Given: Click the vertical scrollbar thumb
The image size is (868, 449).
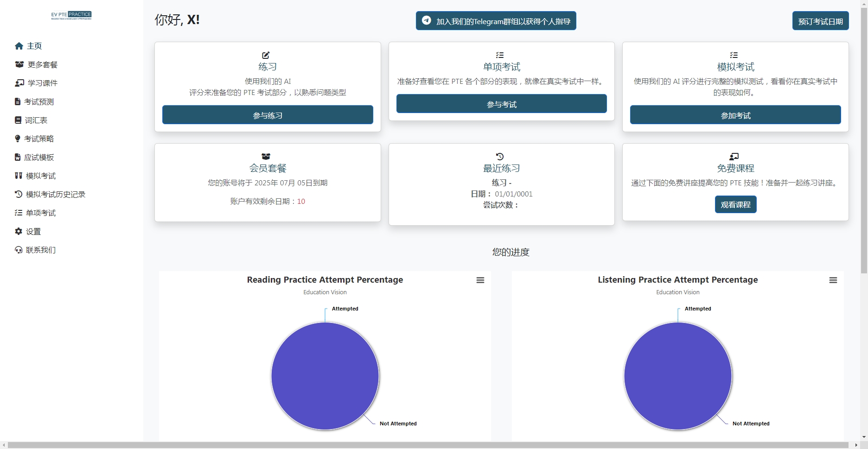Looking at the screenshot, I should [864, 139].
